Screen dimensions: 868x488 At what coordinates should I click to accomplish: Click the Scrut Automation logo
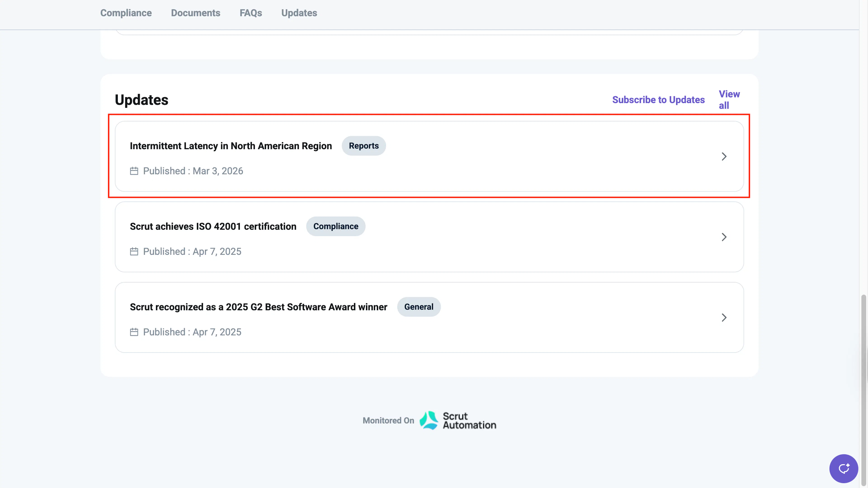coord(458,420)
